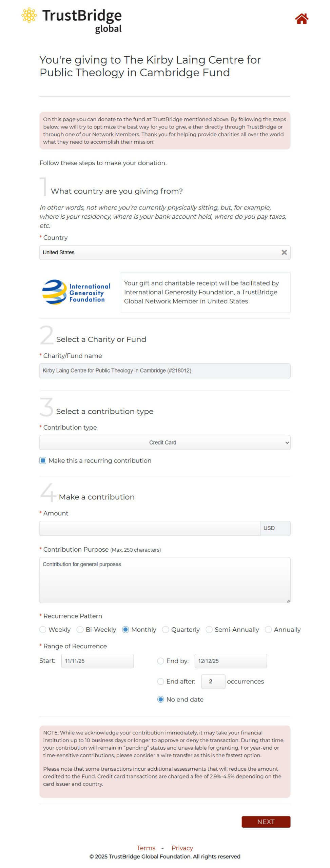Viewport: 330px width, 868px height.
Task: Click the Amount input field
Action: tap(150, 528)
